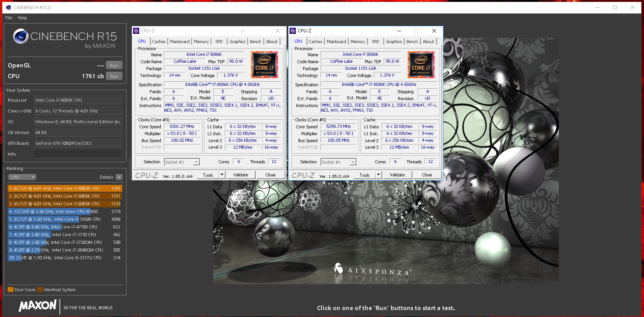Expand Tools dropdown arrow in left CPU-Z

pos(222,175)
